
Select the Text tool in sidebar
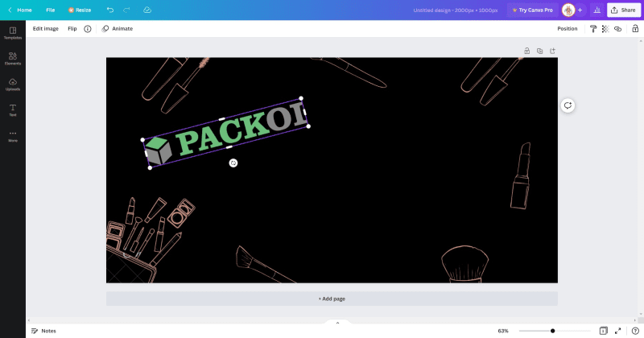pos(12,109)
